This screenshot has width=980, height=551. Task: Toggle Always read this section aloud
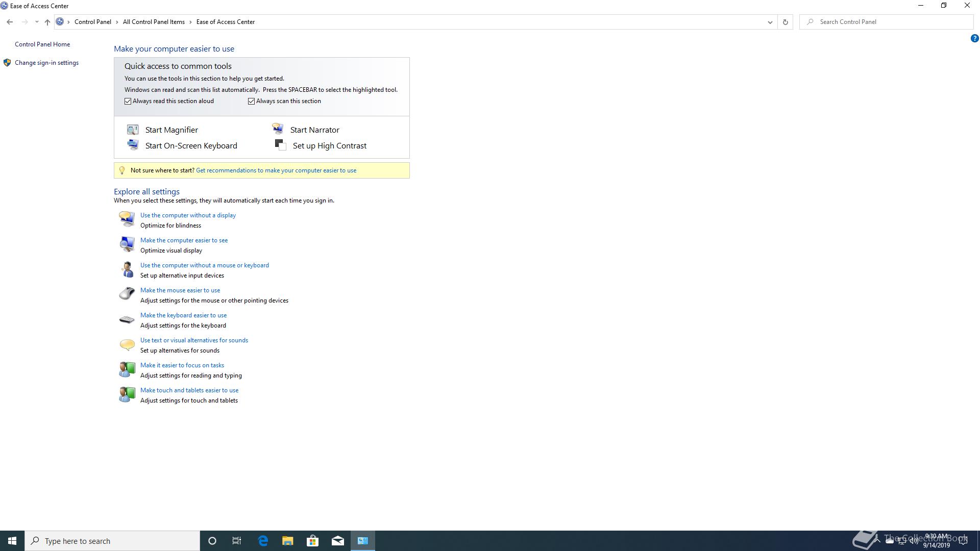(128, 101)
